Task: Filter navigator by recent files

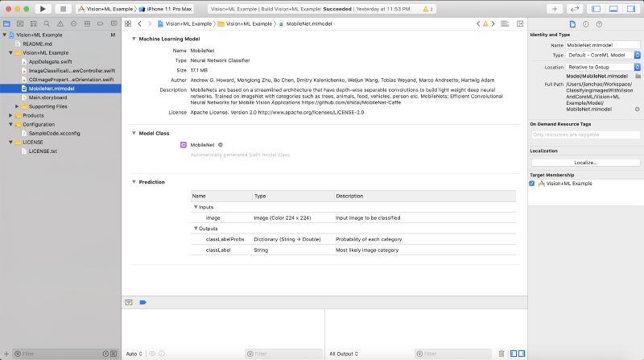Action: point(105,354)
